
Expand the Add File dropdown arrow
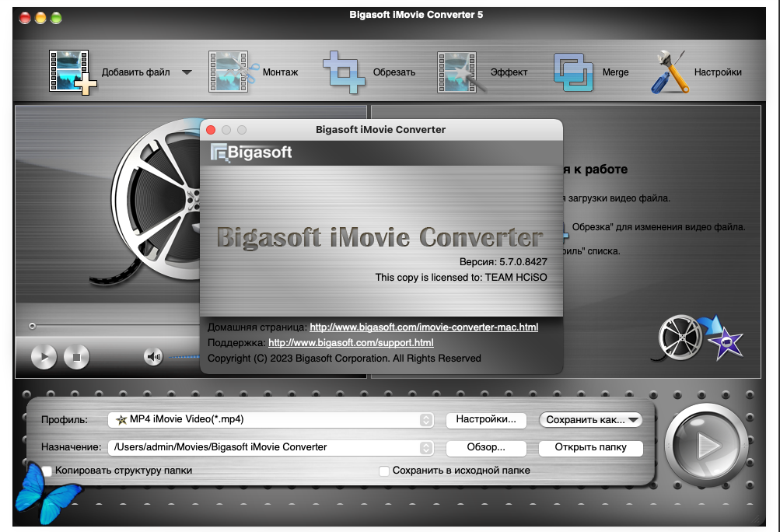pos(187,72)
